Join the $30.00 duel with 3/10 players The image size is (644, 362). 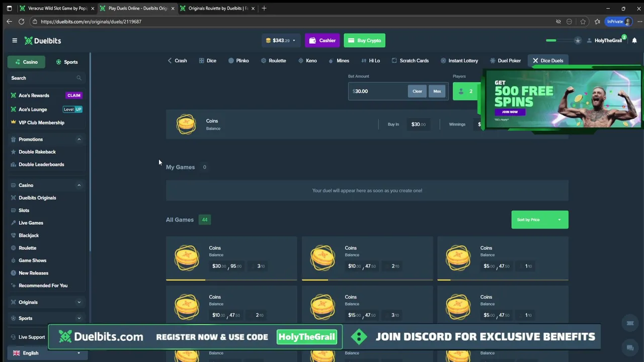(231, 258)
